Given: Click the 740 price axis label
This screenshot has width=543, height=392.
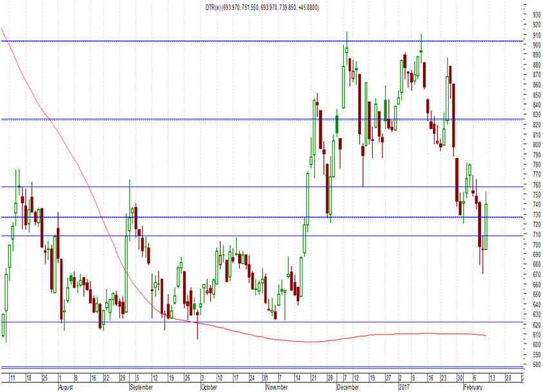Looking at the screenshot, I should click(x=537, y=204).
